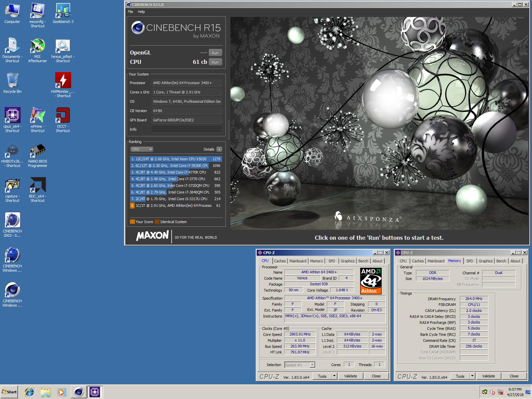
Task: Click the DRAM Frequency 264.0 MHz value
Action: [x=474, y=299]
